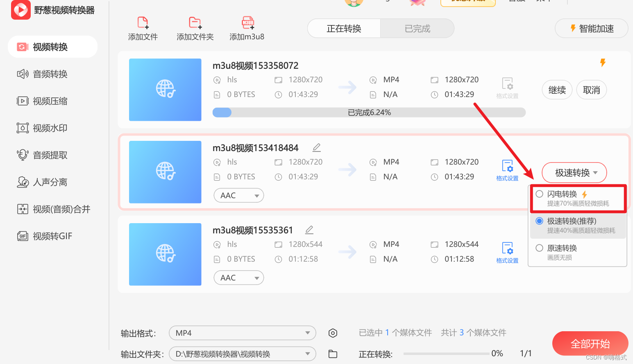
Task: Switch to the 已完成 tab
Action: pos(417,28)
